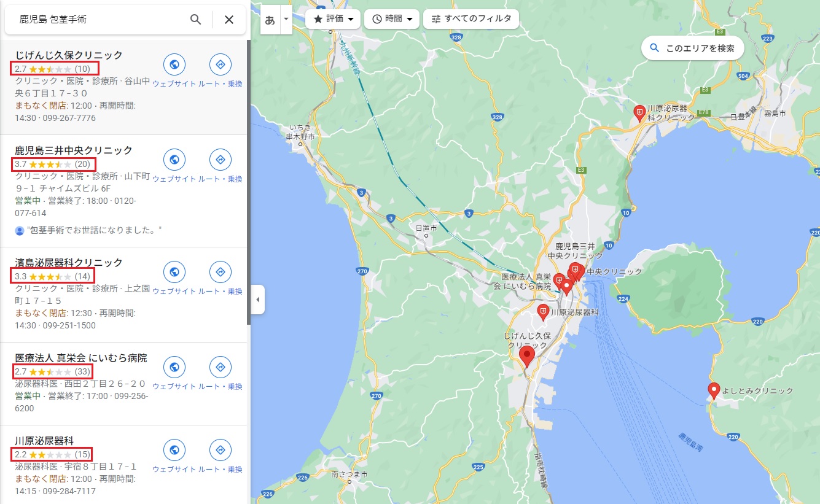
Task: Click the 霧島市 label on the map
Action: coord(776,114)
